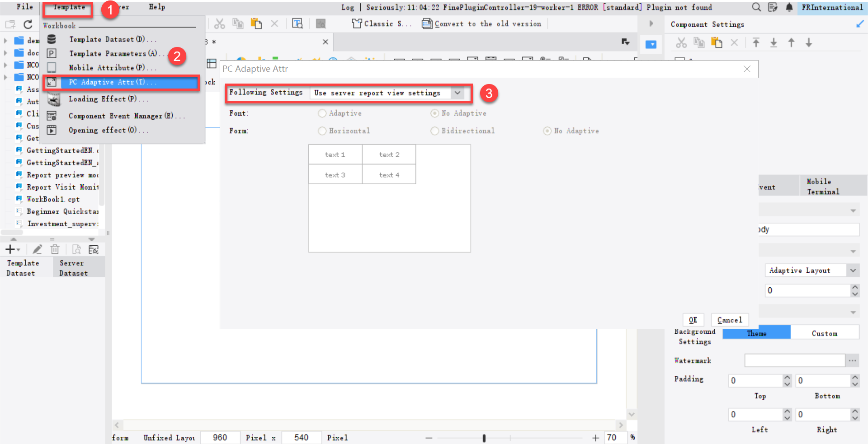Choose Loading Effect menu entry
868x444 pixels.
coord(108,99)
